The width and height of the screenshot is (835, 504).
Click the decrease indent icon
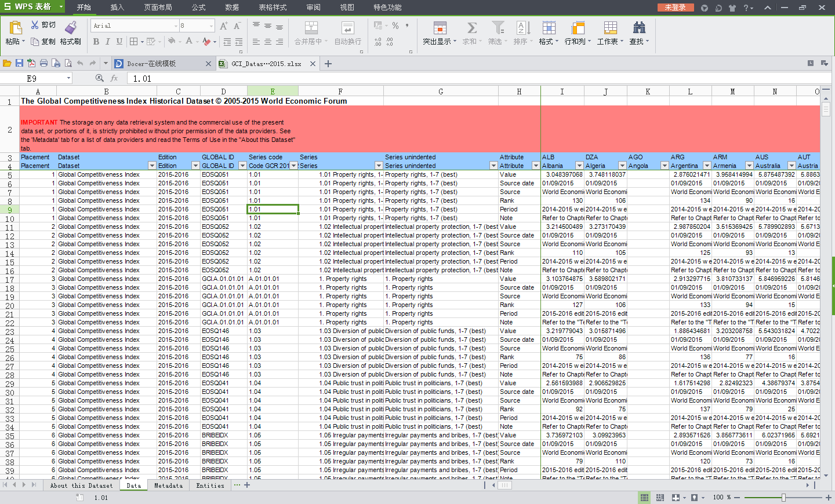click(227, 42)
